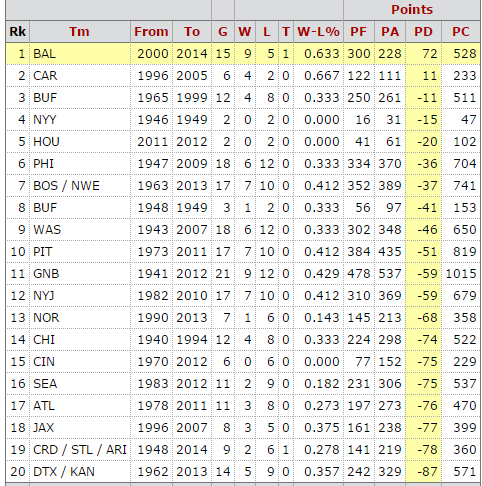Sort by the PD column header

[x=423, y=32]
